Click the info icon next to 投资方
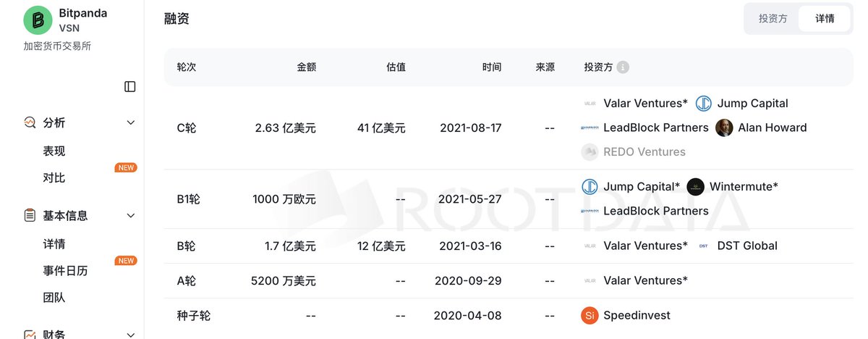 pyautogui.click(x=623, y=67)
